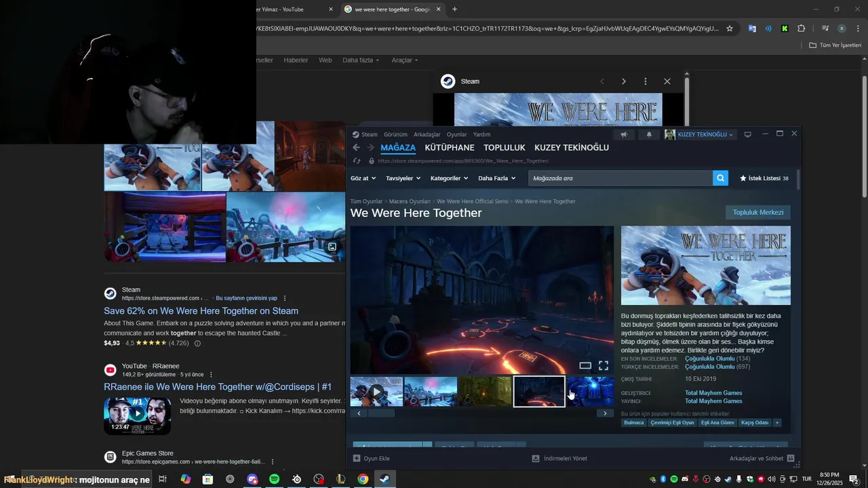Expand the Kategoriler dropdown
The width and height of the screenshot is (868, 488).
[450, 178]
